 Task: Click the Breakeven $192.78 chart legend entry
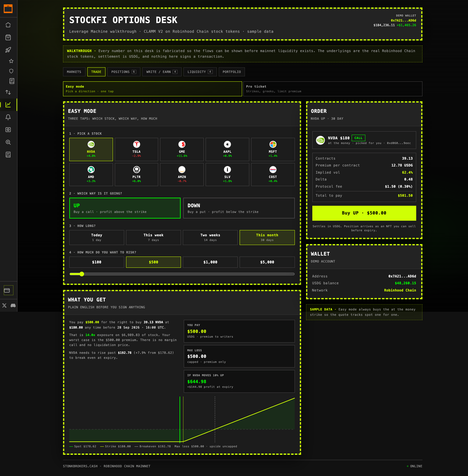tap(153, 446)
